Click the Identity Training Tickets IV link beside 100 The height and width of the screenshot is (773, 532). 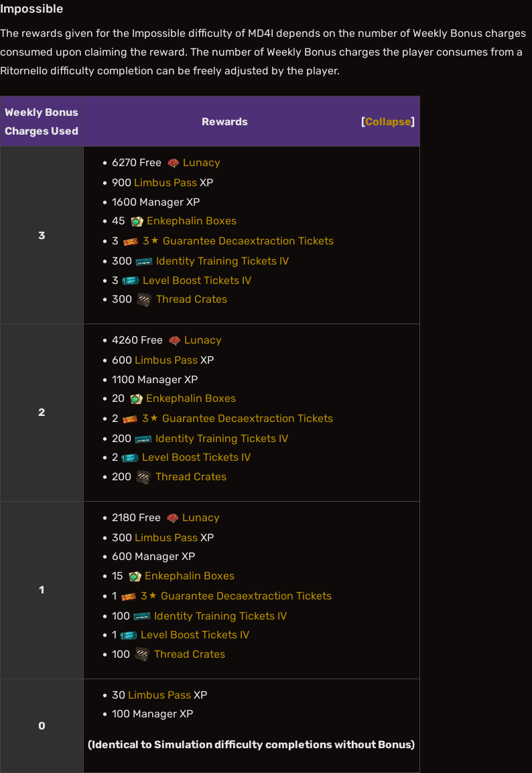coord(220,616)
